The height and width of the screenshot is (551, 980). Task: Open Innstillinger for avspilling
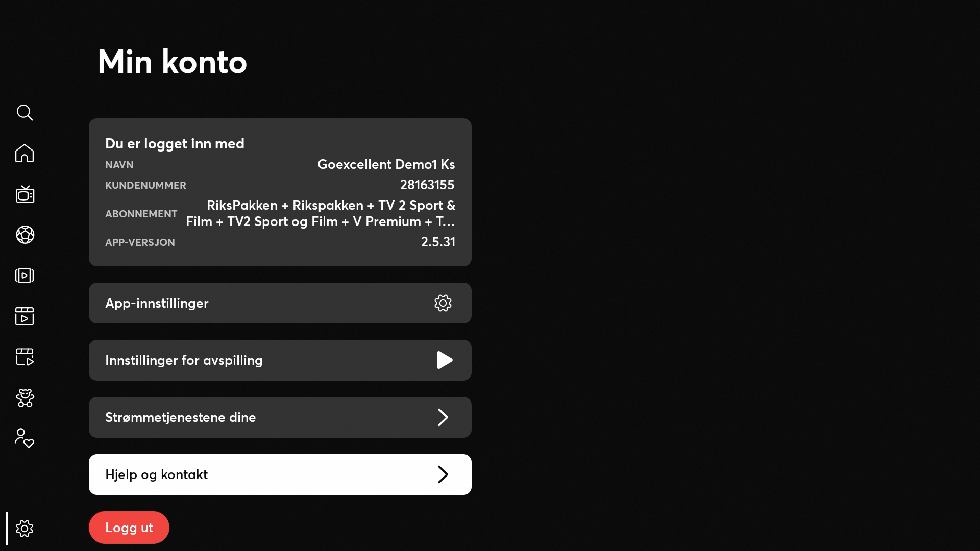pyautogui.click(x=280, y=360)
